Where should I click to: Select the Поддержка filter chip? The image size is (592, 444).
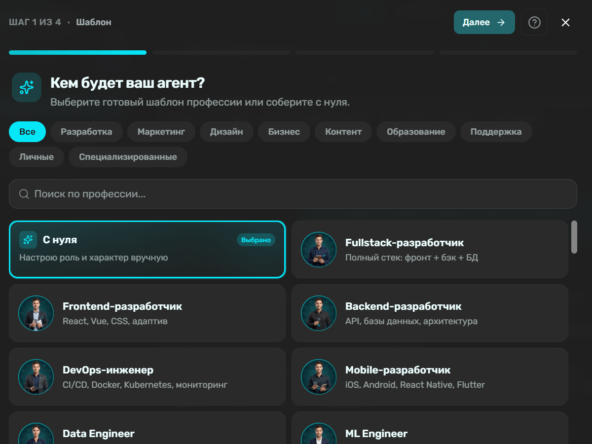pos(496,132)
